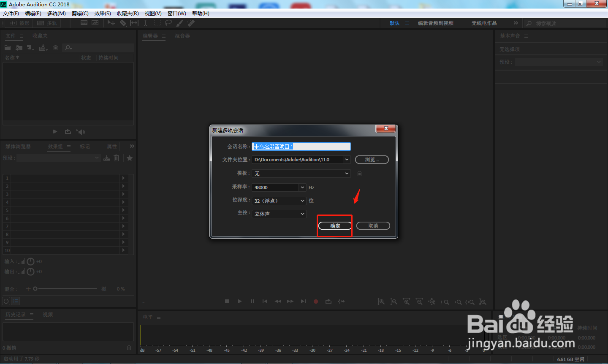Screen dimensions: 608x364
Task: Toggle Effects Rack power button
Action: (6, 301)
